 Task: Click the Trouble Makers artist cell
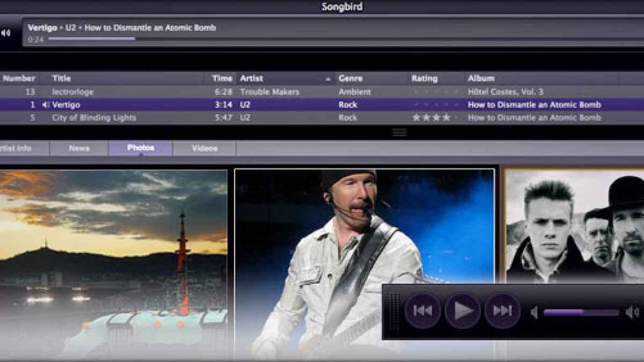point(270,92)
